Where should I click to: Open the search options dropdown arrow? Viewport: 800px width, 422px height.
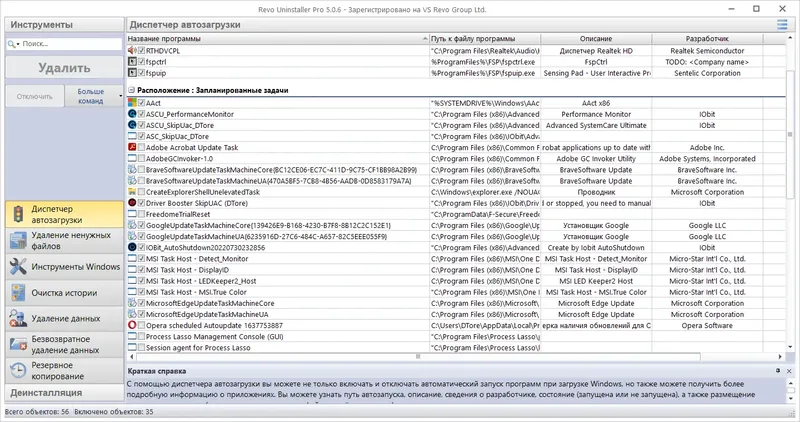click(18, 44)
